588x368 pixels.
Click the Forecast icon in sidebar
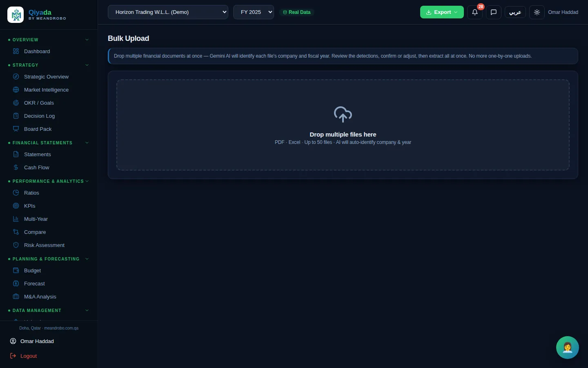tap(16, 283)
